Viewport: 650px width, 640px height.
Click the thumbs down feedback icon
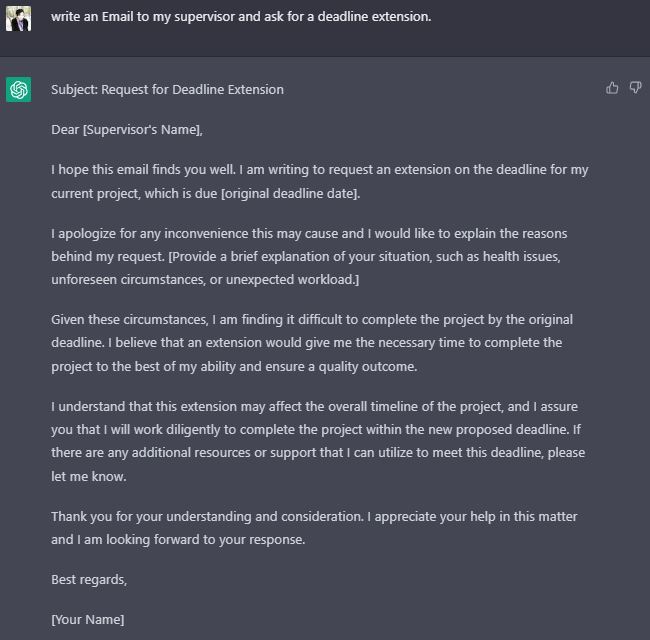635,88
